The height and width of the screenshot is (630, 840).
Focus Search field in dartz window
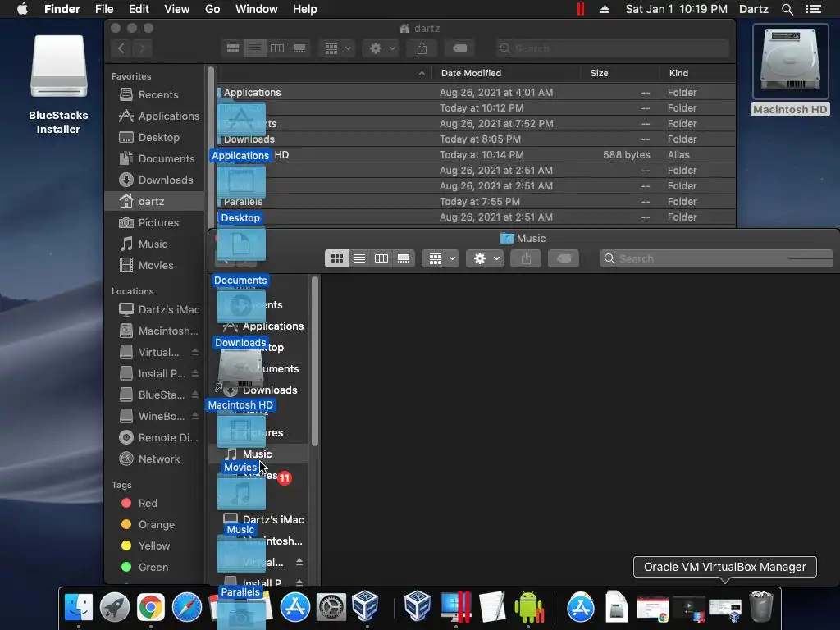point(612,48)
